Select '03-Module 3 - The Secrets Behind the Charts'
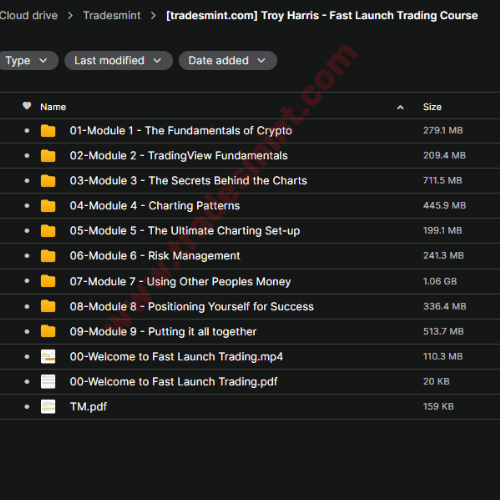This screenshot has height=500, width=500. [x=188, y=181]
